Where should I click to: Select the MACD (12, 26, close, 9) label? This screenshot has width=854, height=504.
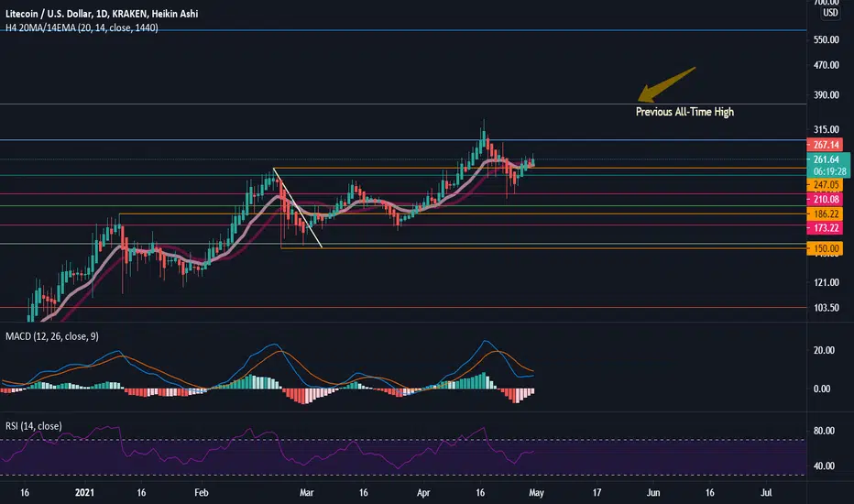pyautogui.click(x=51, y=336)
